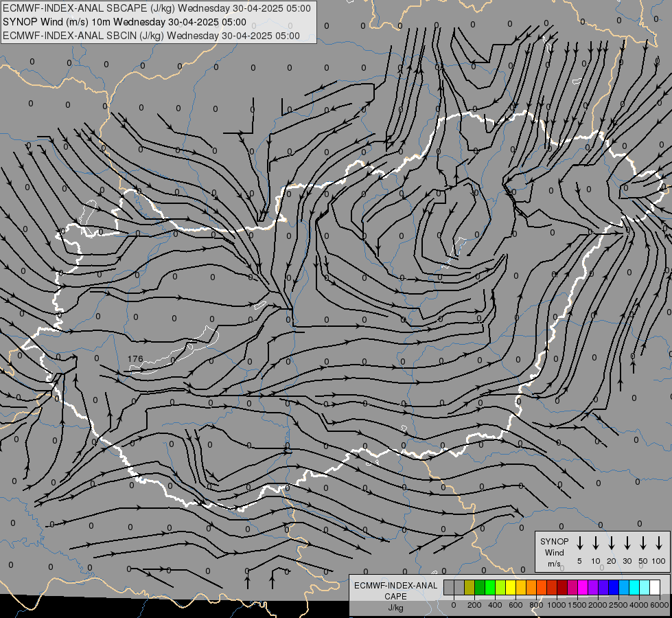This screenshot has width=672, height=618.
Task: Click the 400 tick label on CAPE scale
Action: (495, 605)
